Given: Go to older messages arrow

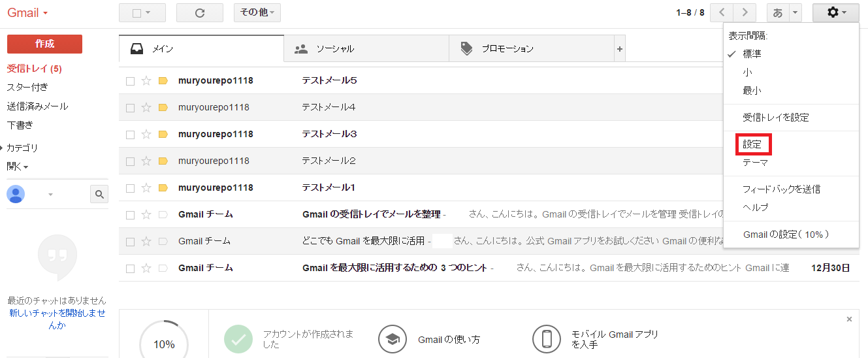Looking at the screenshot, I should tap(745, 12).
